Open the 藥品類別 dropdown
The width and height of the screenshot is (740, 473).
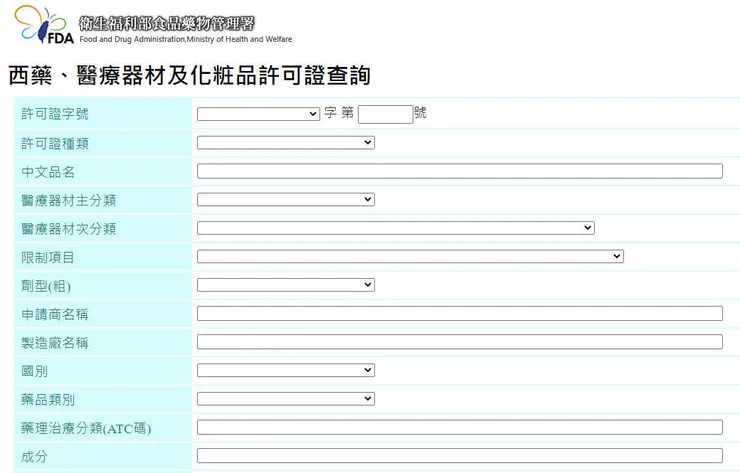point(286,399)
